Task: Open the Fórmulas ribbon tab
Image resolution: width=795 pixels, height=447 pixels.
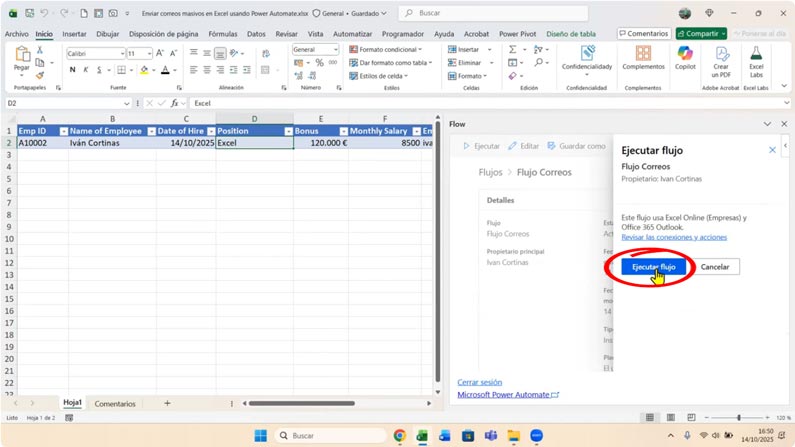Action: coord(222,33)
